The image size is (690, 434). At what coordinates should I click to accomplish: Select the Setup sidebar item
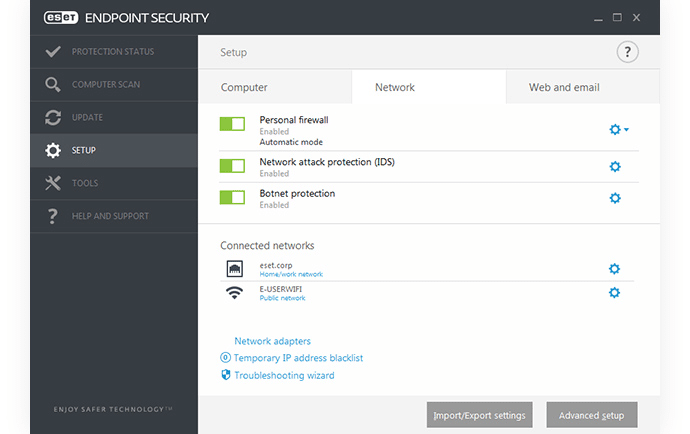point(114,151)
